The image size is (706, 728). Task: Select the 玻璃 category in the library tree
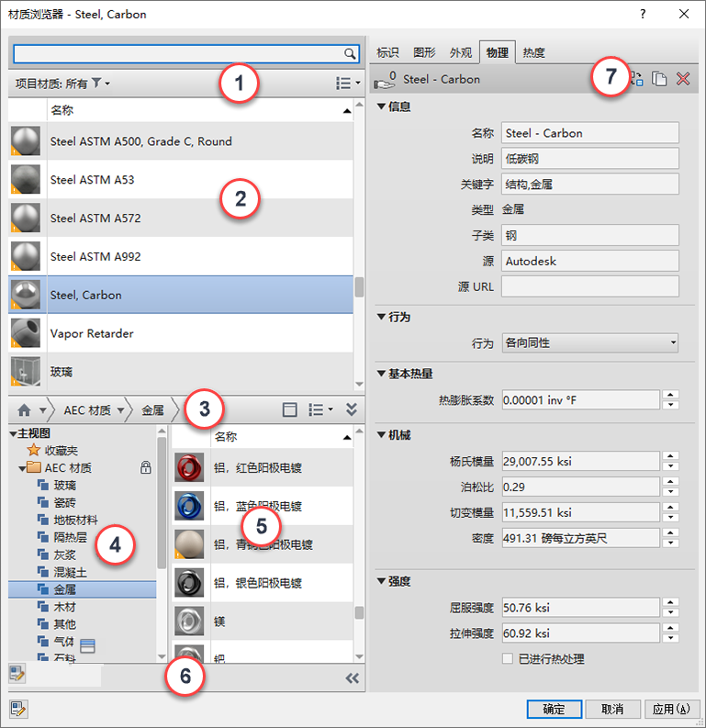pyautogui.click(x=64, y=485)
